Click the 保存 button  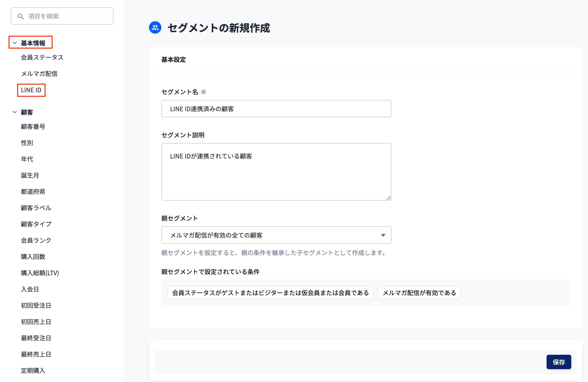558,362
